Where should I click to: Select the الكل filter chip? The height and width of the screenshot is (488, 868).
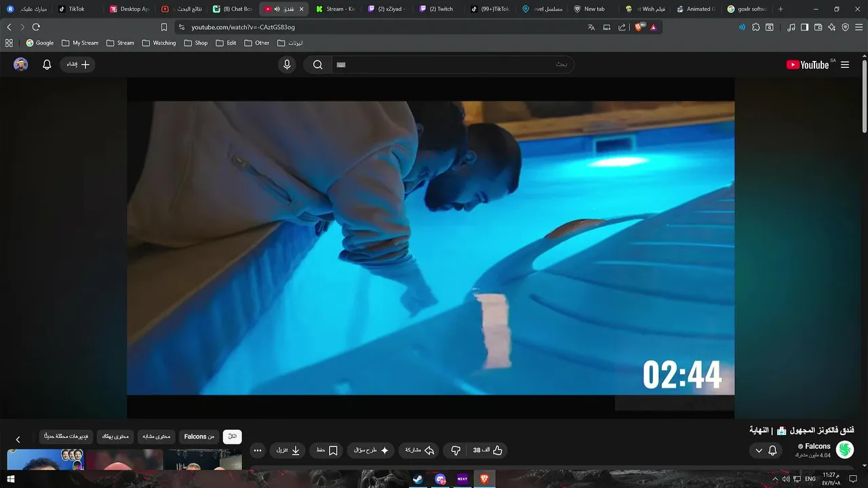(x=233, y=436)
